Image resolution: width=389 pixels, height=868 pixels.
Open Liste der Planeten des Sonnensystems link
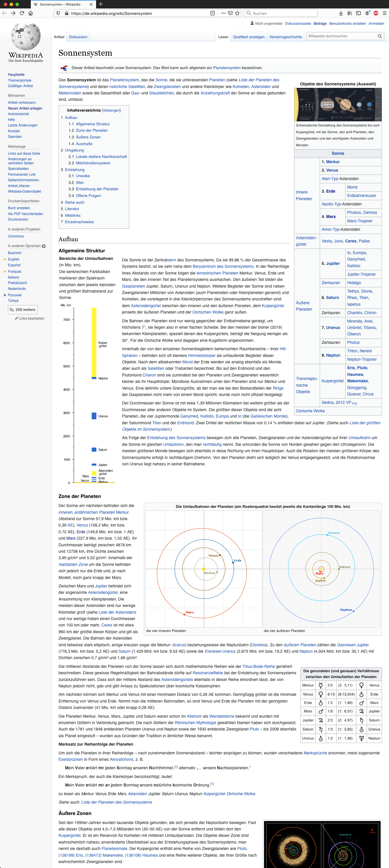click(116, 802)
